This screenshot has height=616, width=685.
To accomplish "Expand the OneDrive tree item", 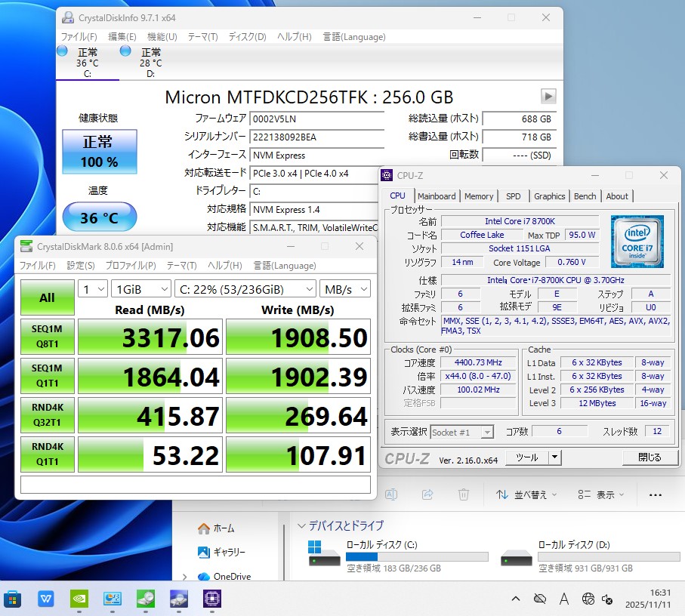I will [185, 577].
